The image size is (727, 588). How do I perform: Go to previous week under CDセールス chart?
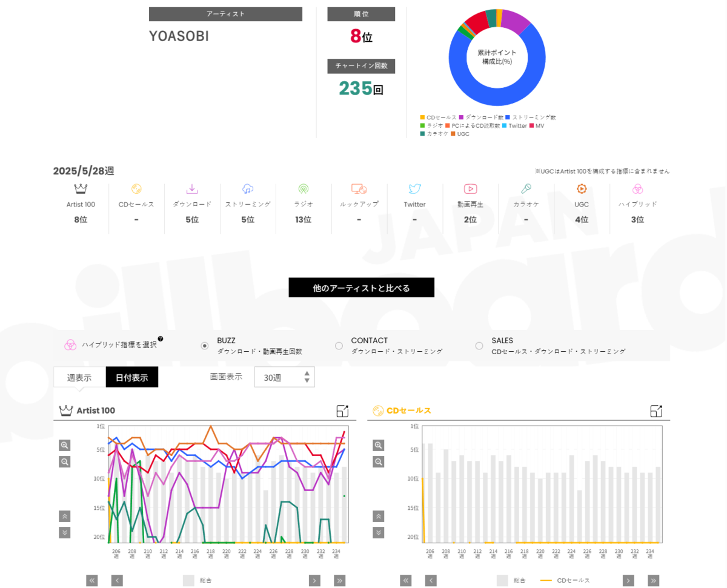(x=431, y=581)
